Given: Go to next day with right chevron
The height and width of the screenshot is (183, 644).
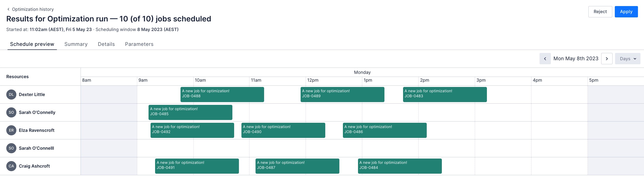Looking at the screenshot, I should coord(607,59).
